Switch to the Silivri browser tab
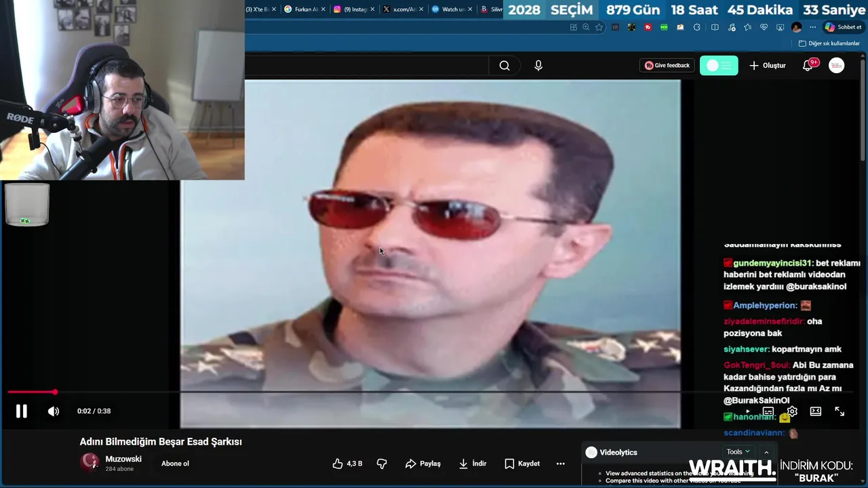868x488 pixels. pyautogui.click(x=491, y=9)
